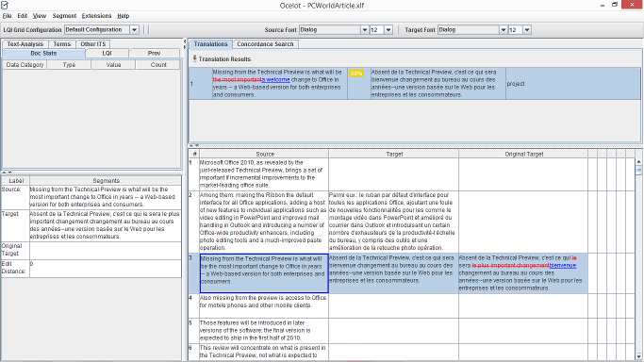Select segment 1 about Microsoft Office 2010
Screen dimensions: 644x362
point(264,174)
